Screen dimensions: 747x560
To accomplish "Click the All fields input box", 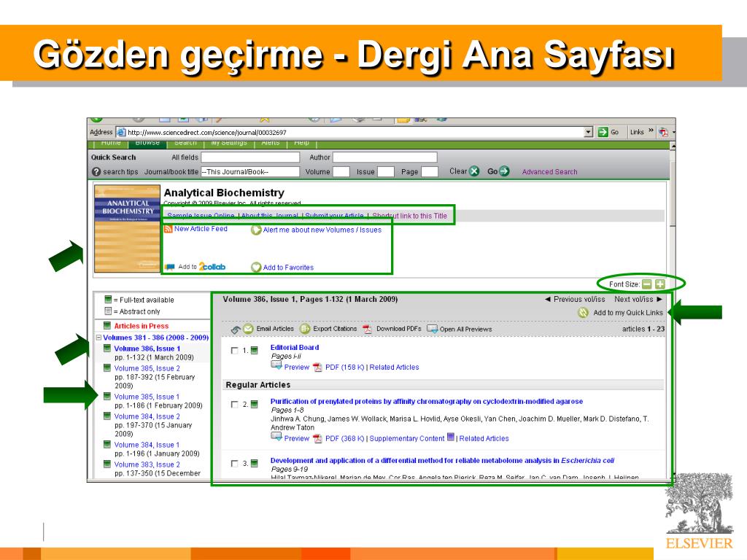I will tap(250, 157).
